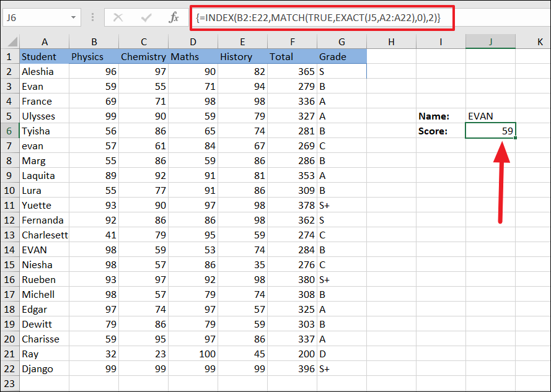Click the column J header

click(x=490, y=41)
